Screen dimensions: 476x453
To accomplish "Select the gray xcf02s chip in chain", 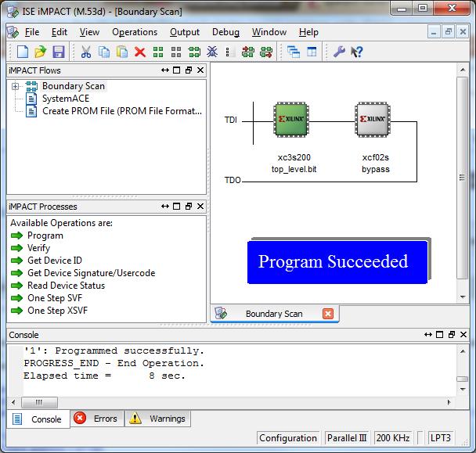I will [x=373, y=120].
